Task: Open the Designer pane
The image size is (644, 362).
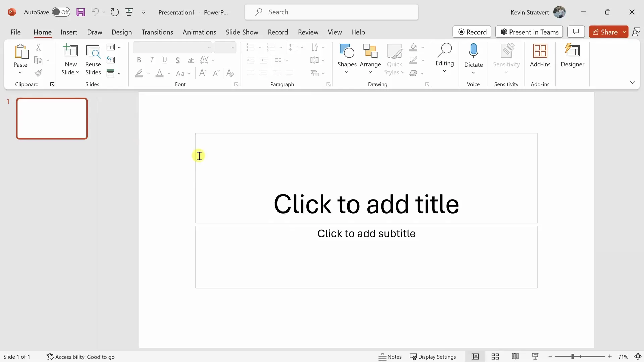Action: pyautogui.click(x=572, y=56)
